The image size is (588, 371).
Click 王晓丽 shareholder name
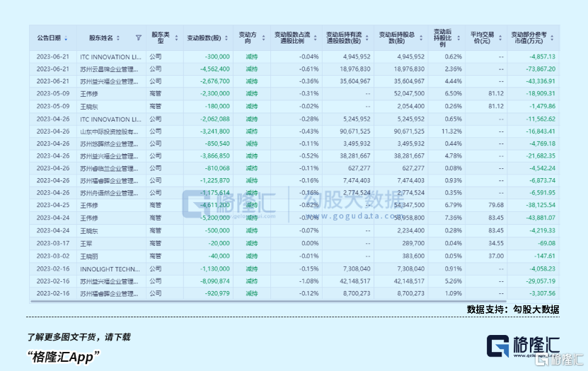[89, 257]
